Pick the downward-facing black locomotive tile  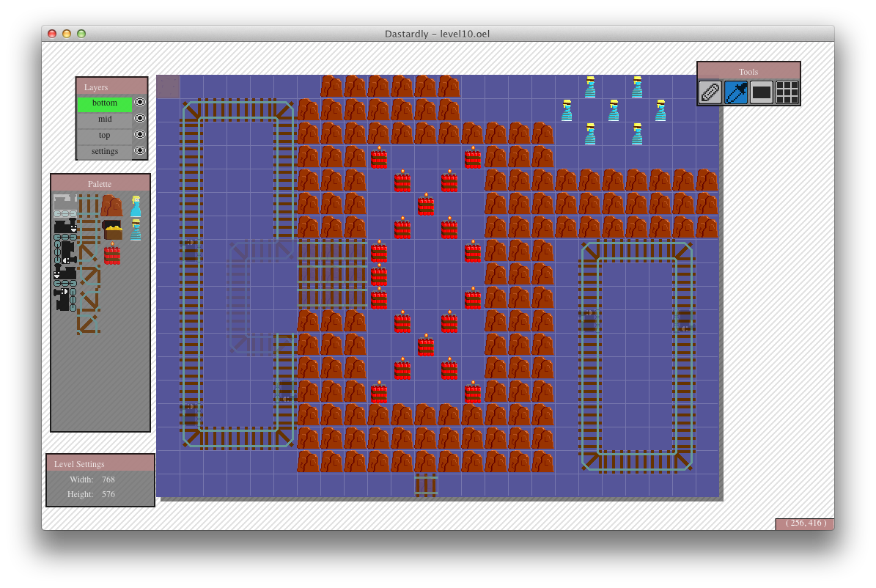click(65, 252)
